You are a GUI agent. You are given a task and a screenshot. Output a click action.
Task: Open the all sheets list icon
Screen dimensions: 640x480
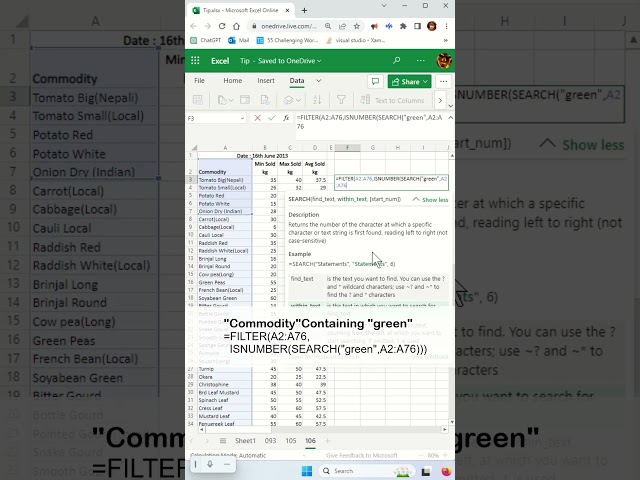(x=223, y=441)
